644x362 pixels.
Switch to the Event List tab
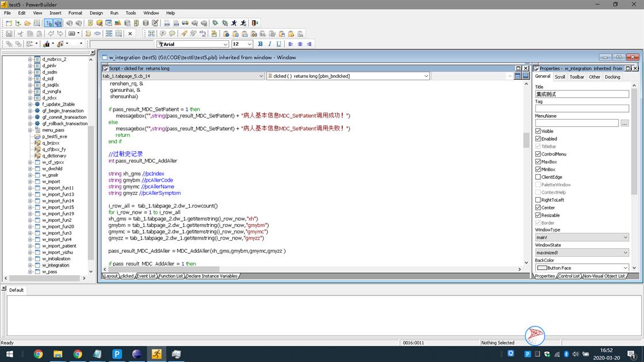(145, 276)
